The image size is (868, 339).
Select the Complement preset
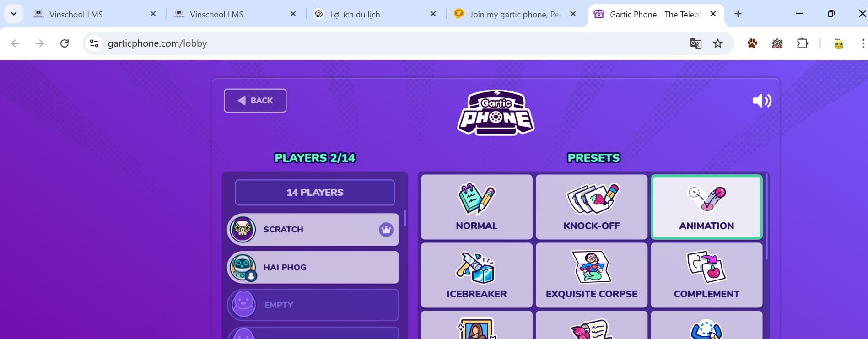[x=706, y=275]
